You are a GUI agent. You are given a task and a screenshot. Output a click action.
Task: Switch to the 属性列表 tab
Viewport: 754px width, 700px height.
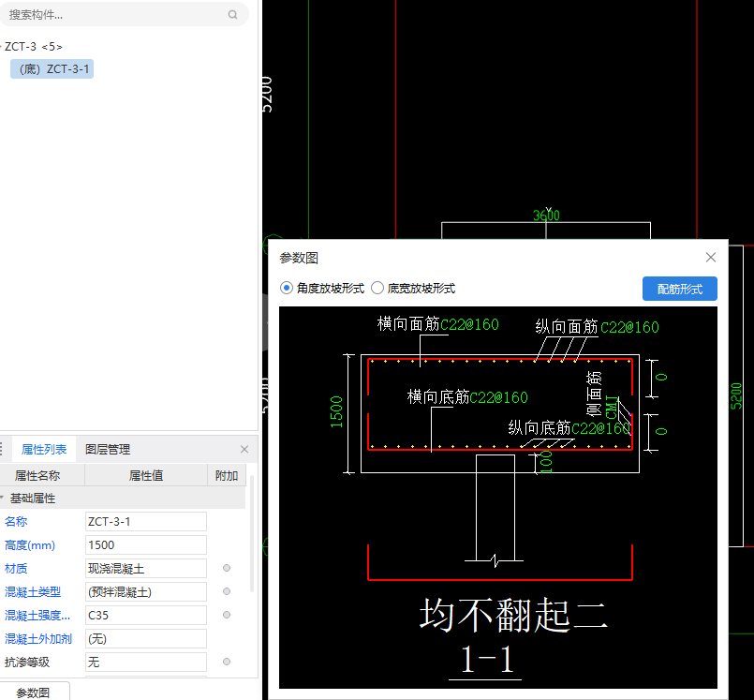click(x=44, y=450)
